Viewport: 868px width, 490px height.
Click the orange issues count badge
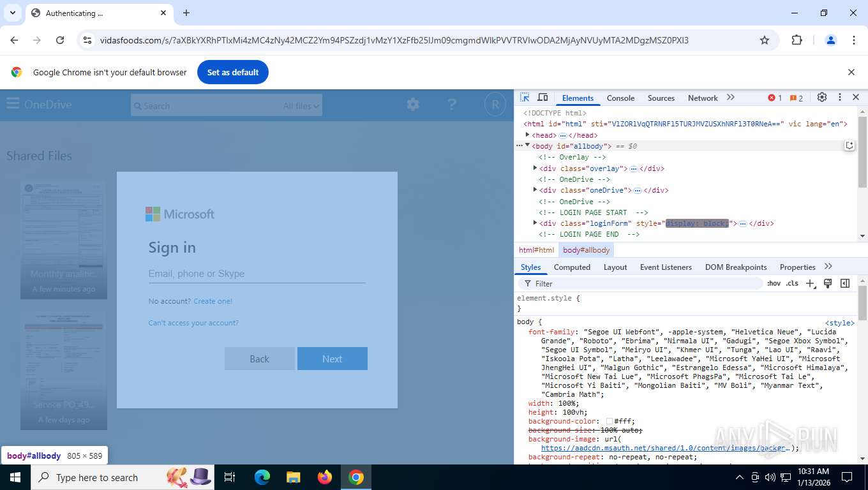(797, 98)
